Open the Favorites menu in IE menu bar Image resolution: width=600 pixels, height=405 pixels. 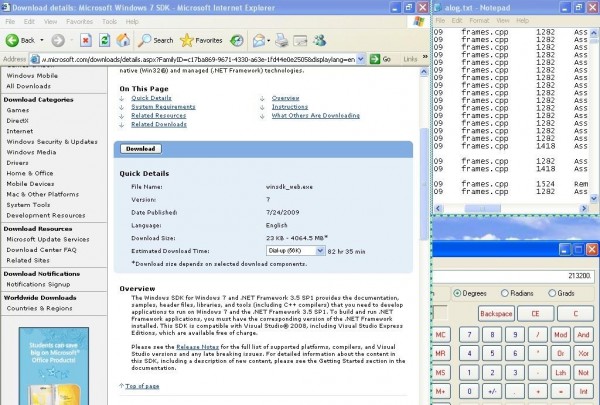[80, 21]
